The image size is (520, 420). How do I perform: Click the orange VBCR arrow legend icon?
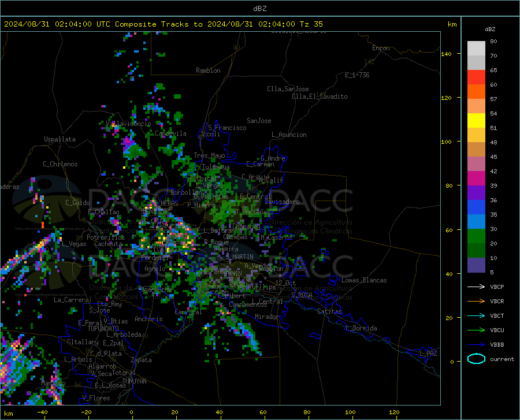[x=476, y=302]
